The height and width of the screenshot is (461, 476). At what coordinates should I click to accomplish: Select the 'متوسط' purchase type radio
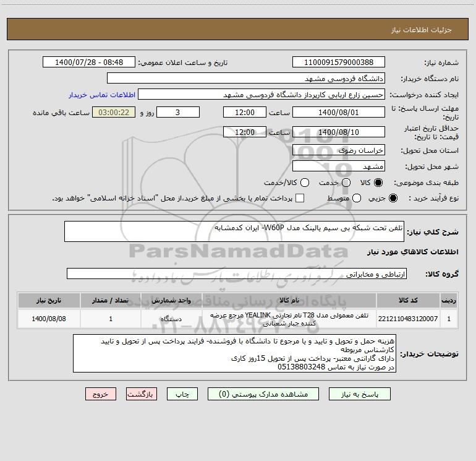coord(357,199)
